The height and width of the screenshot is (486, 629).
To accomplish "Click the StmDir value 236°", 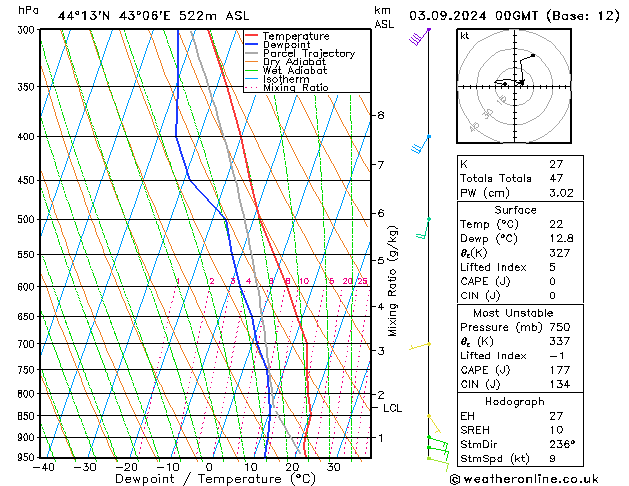I will (x=562, y=445).
